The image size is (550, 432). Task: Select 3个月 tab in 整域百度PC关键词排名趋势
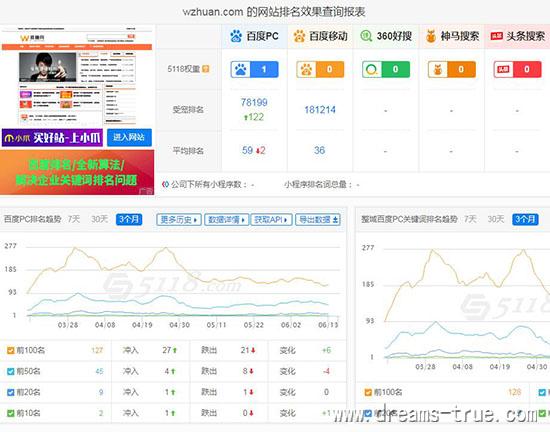coord(525,220)
